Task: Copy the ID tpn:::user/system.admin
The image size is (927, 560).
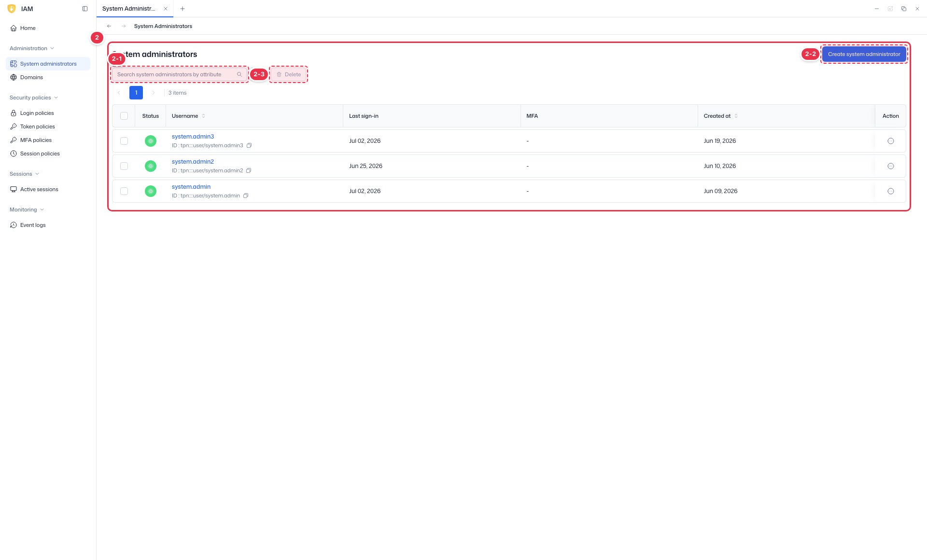Action: pos(246,196)
